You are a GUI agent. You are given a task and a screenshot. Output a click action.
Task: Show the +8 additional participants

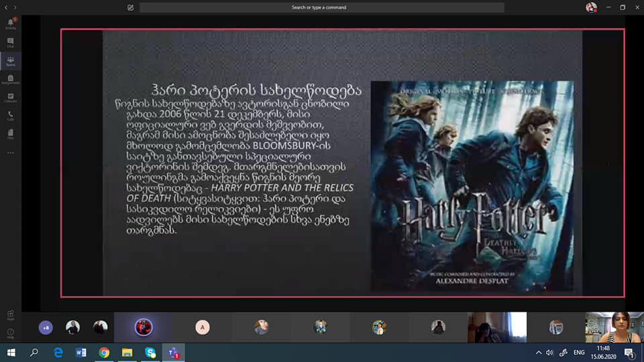46,328
